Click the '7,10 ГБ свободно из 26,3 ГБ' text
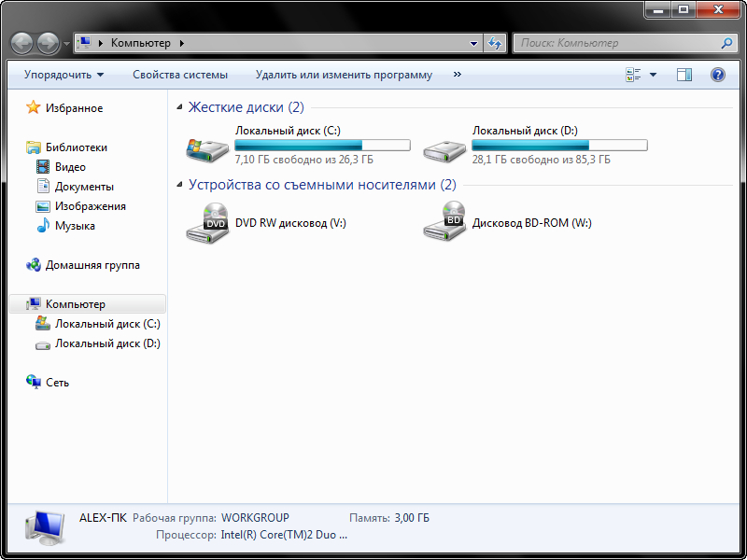The width and height of the screenshot is (747, 560). 304,160
